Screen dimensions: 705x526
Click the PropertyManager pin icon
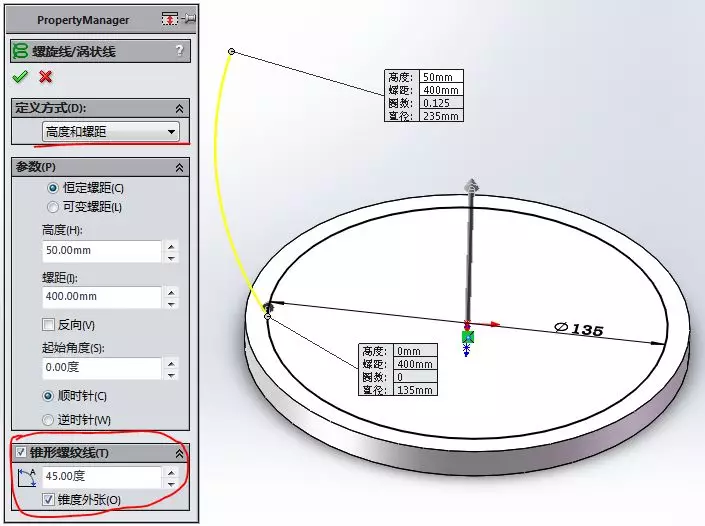pos(189,19)
